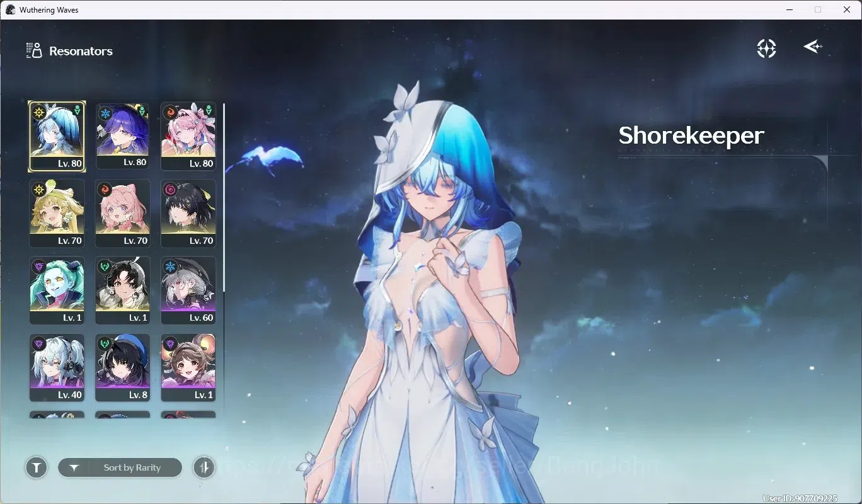Click the crosshair target icon at top right
The width and height of the screenshot is (862, 504).
(x=766, y=49)
